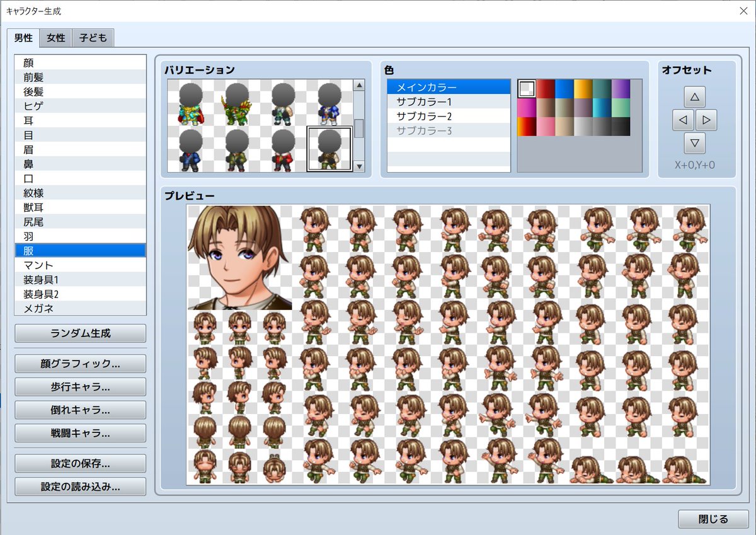756x535 pixels.
Task: Pick the default white checkered color swatch
Action: (527, 89)
